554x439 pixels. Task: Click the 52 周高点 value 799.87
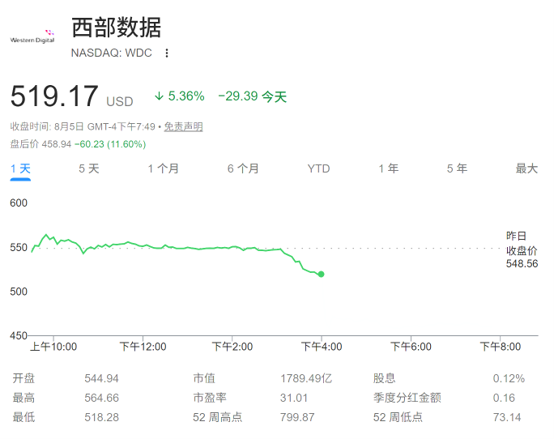click(x=297, y=417)
